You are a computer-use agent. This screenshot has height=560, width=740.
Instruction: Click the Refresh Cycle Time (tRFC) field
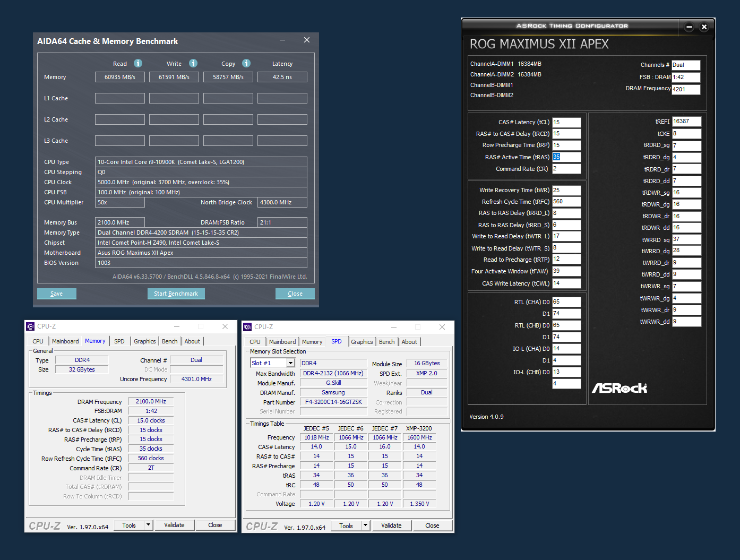click(566, 202)
